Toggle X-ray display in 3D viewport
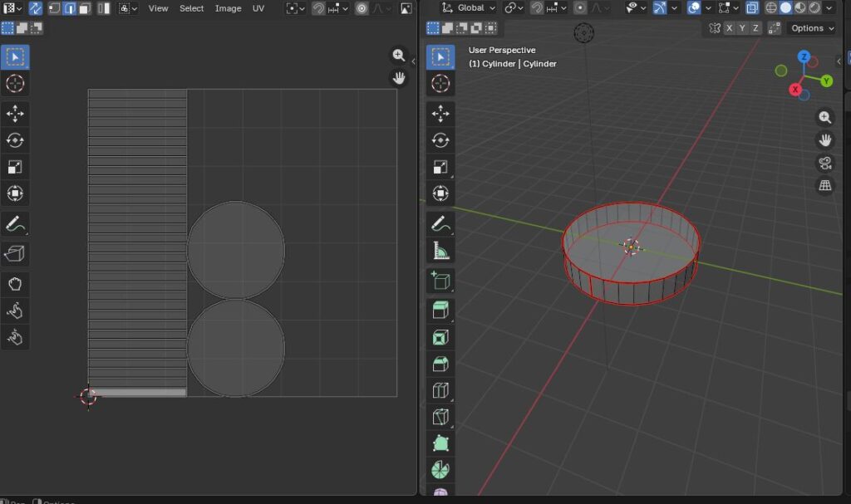This screenshot has height=504, width=851. pos(751,8)
